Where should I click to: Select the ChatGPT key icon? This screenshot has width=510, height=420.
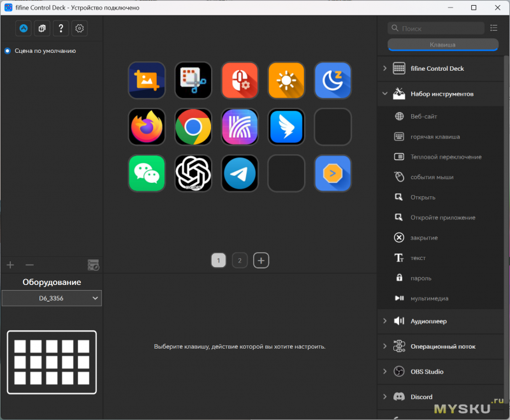[193, 173]
